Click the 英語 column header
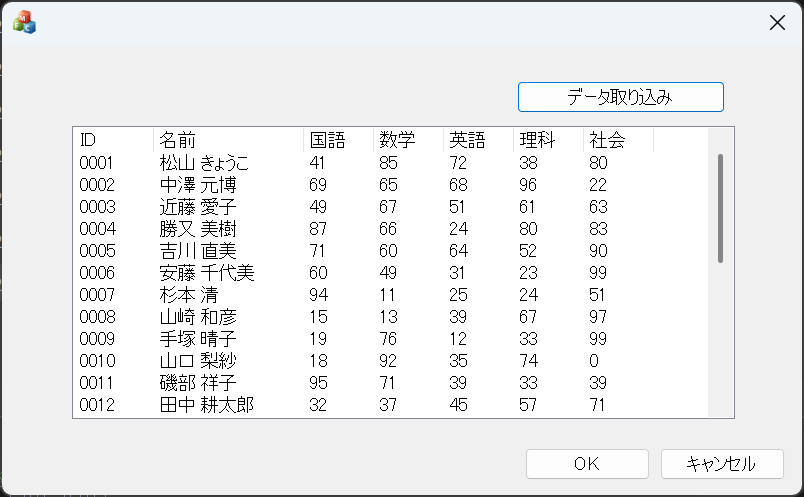Screen dimensions: 804x497 [478, 140]
